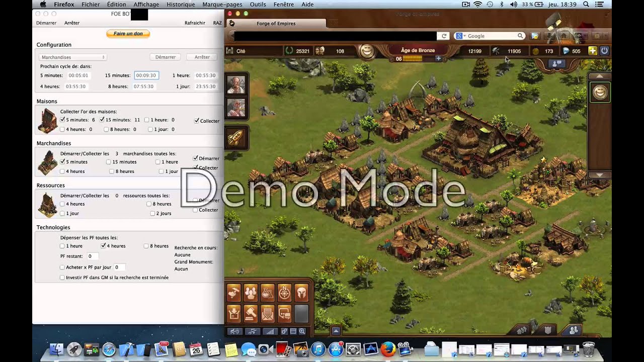Click the yellow plus to buy diamonds
Viewport: 644px width, 362px height.
click(593, 51)
